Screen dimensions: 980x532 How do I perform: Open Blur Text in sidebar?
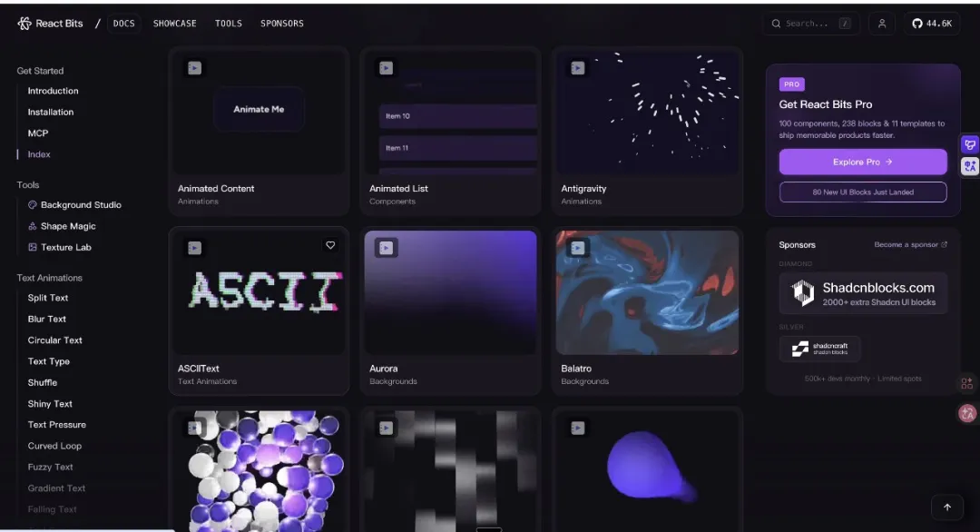[47, 319]
